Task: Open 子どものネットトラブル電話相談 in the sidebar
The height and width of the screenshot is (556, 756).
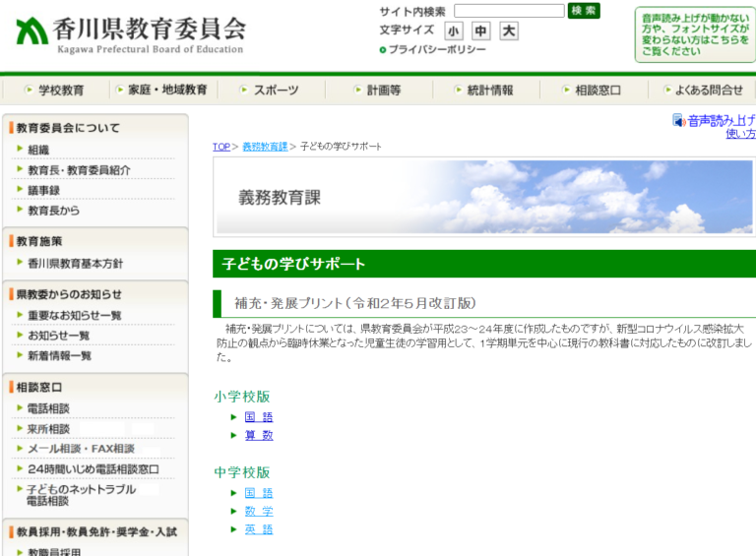Action: click(x=81, y=495)
